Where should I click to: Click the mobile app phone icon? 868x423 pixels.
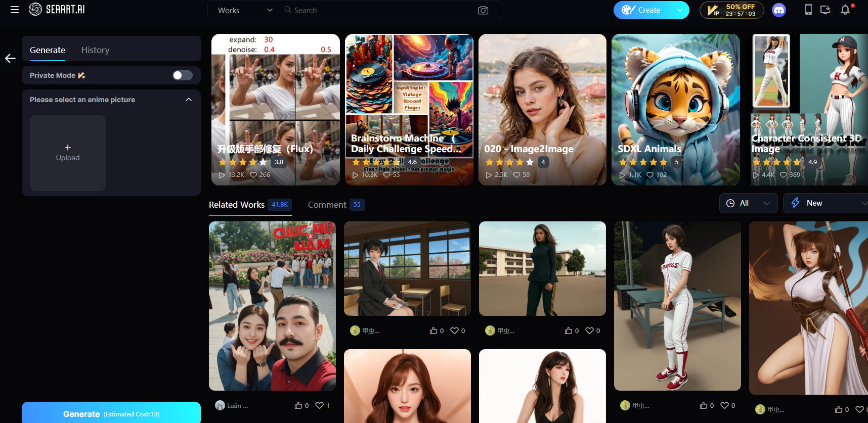click(808, 10)
